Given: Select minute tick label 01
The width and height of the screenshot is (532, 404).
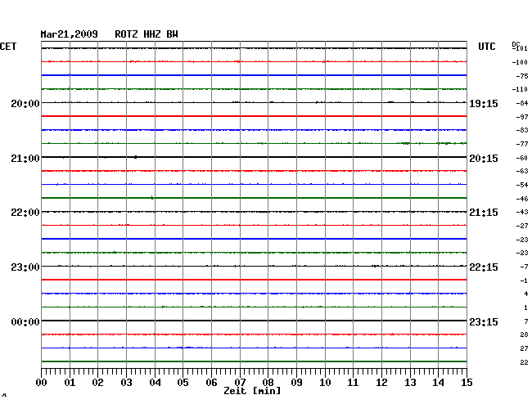Looking at the screenshot, I should tap(70, 382).
